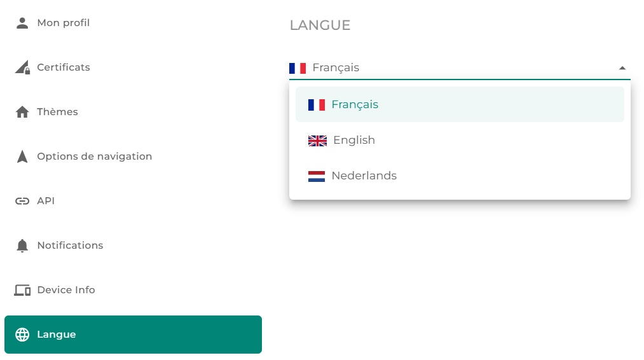This screenshot has height=360, width=644.
Task: Collapse the language dropdown arrow
Action: tap(622, 68)
